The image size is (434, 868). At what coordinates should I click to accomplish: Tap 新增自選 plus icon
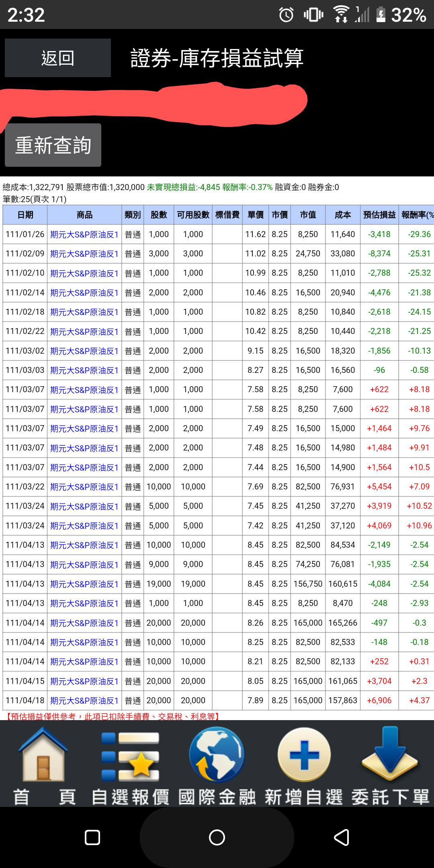tap(304, 755)
